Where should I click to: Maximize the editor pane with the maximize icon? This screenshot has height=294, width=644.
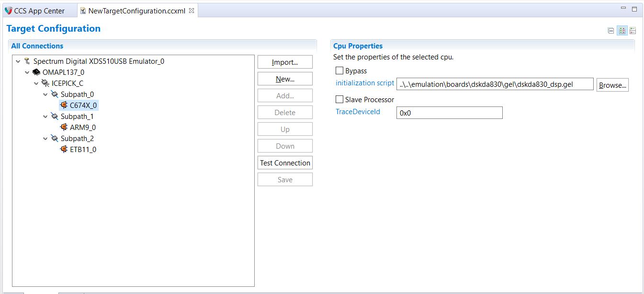coord(634,9)
